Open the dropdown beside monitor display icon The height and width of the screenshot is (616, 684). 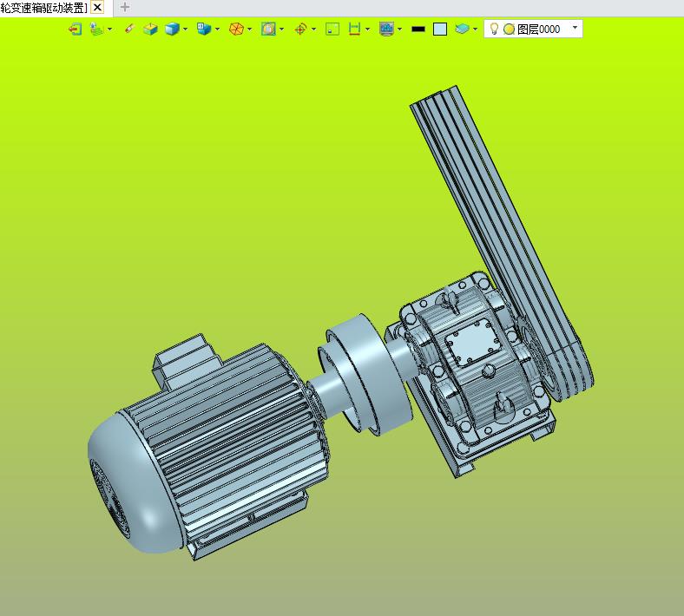click(399, 29)
